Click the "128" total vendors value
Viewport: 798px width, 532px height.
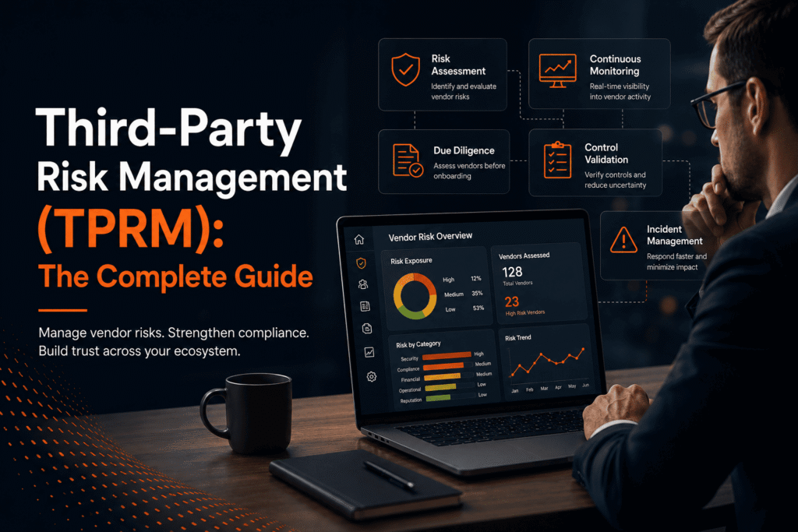tap(512, 272)
